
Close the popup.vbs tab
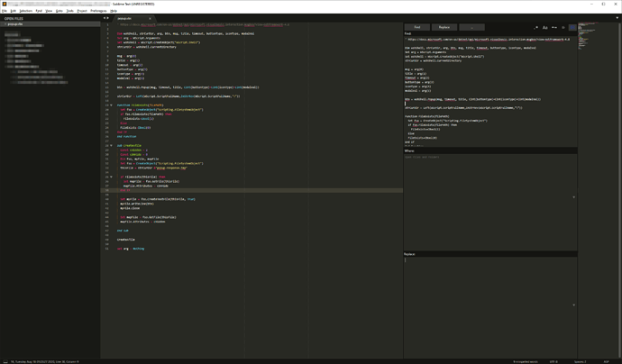coord(150,19)
